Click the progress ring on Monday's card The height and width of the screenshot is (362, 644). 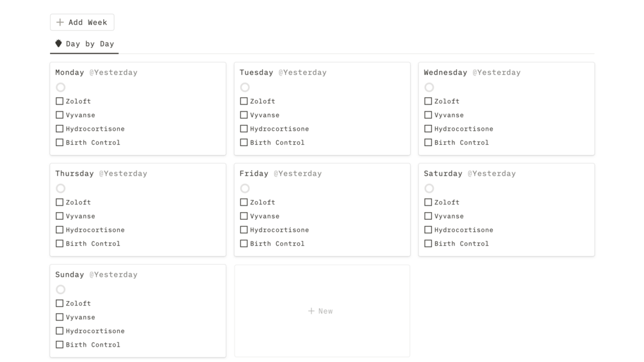[x=60, y=87]
